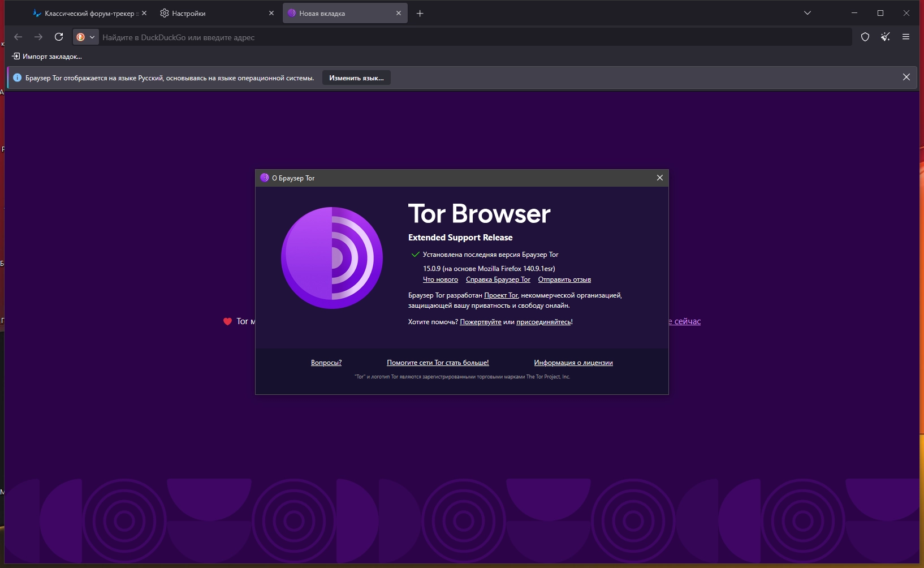924x568 pixels.
Task: Click the Extended Support Release label
Action: point(460,238)
